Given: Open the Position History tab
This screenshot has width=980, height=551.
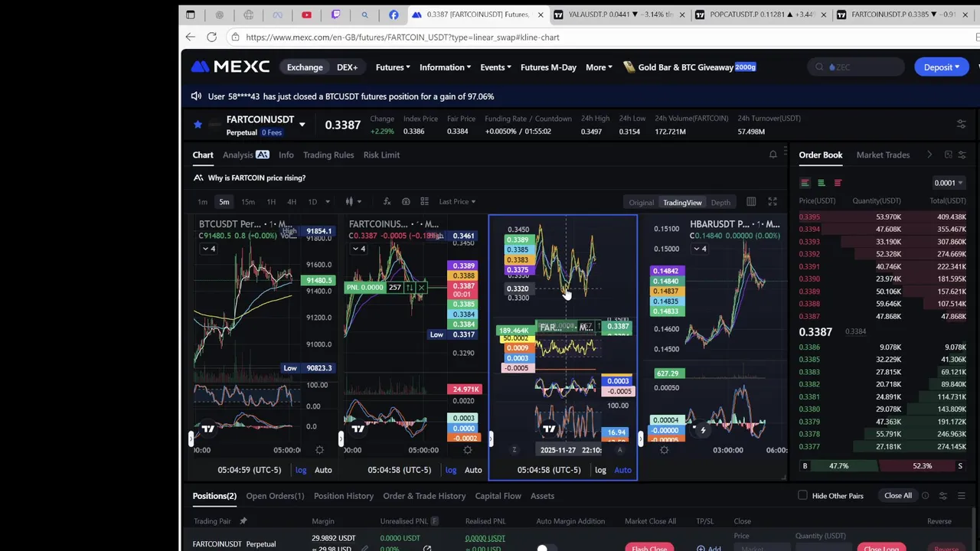Looking at the screenshot, I should pyautogui.click(x=344, y=496).
